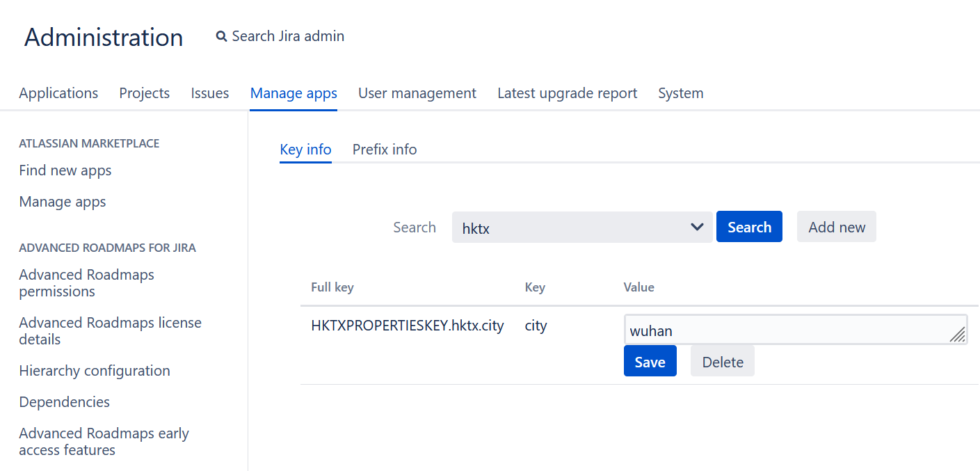Open the Applications tab
The width and height of the screenshot is (980, 471).
tap(58, 93)
